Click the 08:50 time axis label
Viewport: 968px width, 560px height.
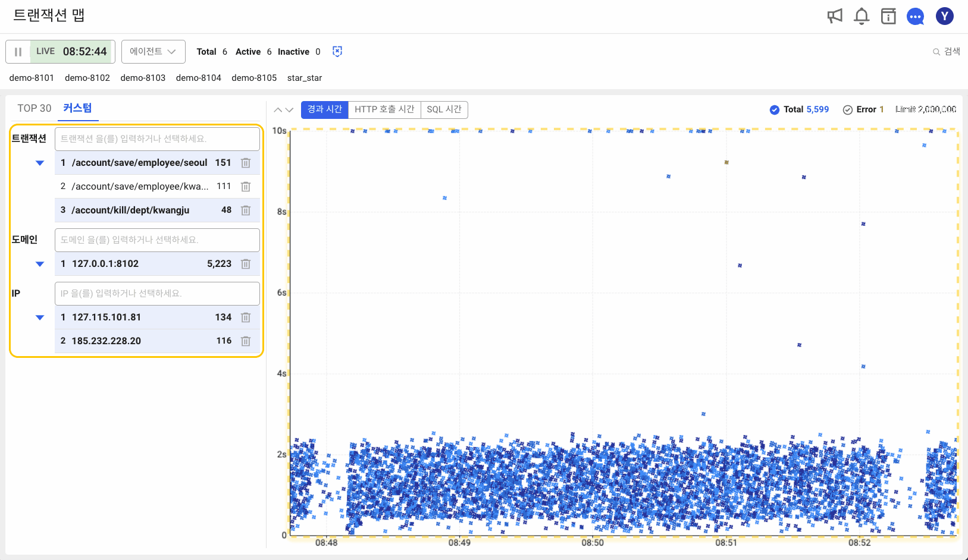[x=593, y=543]
